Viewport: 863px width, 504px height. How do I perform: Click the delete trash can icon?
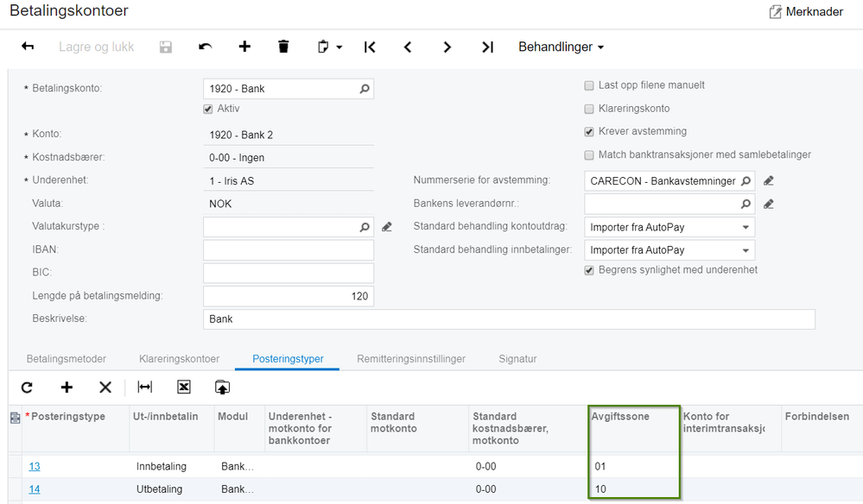click(283, 47)
